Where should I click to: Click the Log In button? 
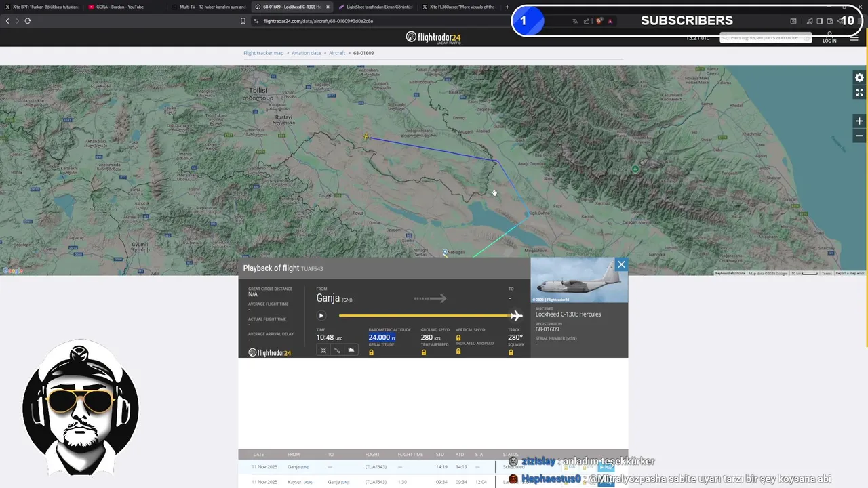point(829,38)
